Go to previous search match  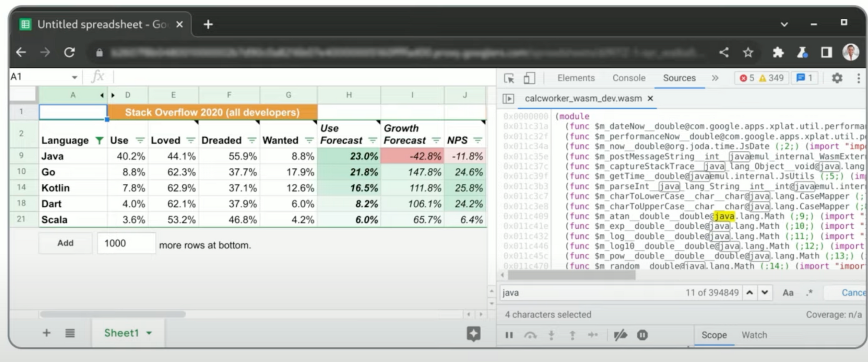750,293
